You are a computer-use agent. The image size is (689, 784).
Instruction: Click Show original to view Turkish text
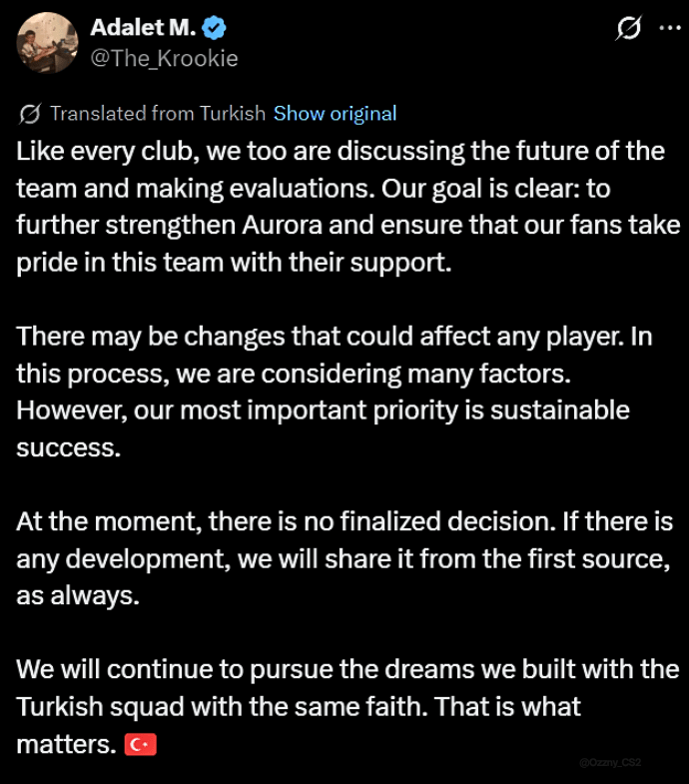pos(335,114)
